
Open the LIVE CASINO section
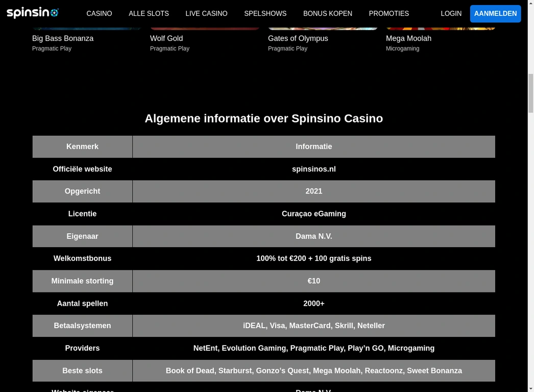(x=206, y=13)
